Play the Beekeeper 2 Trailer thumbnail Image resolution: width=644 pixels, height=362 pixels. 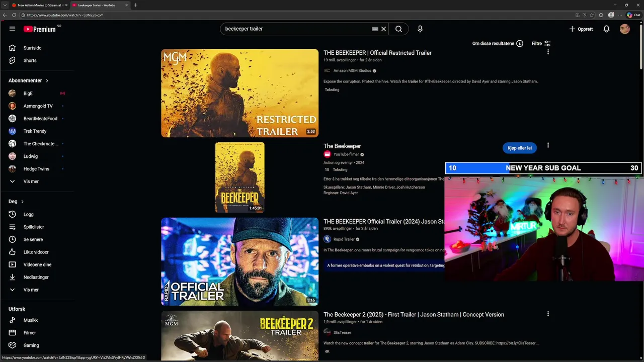click(239, 336)
